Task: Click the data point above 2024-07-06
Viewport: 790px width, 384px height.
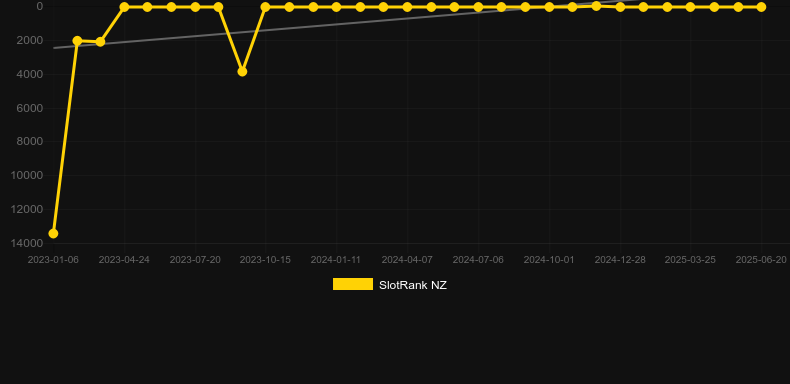Action: (x=478, y=7)
